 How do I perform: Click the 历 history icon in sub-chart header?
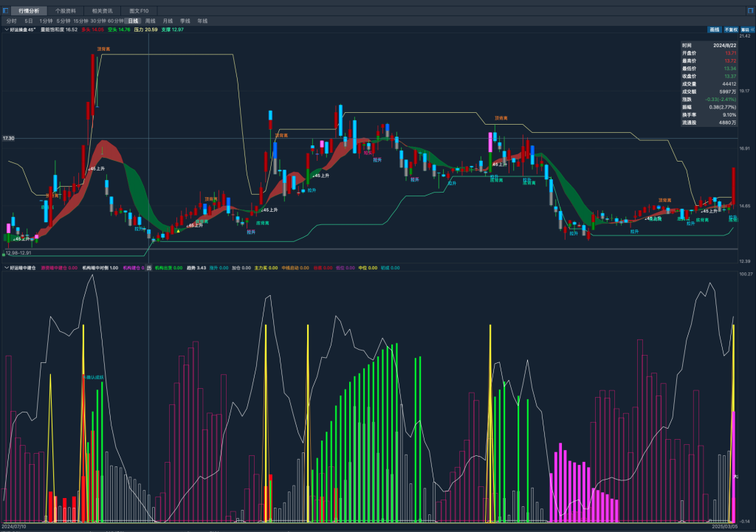pyautogui.click(x=149, y=268)
